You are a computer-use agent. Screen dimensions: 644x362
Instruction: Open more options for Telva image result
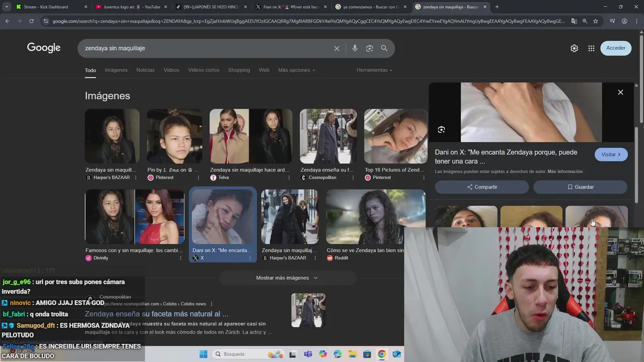289,177
